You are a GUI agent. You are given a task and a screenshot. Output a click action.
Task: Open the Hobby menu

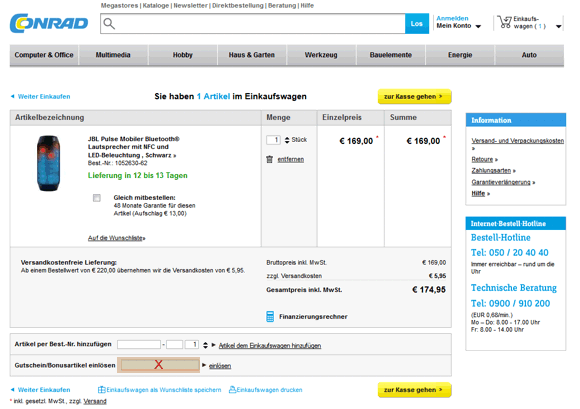coord(183,55)
